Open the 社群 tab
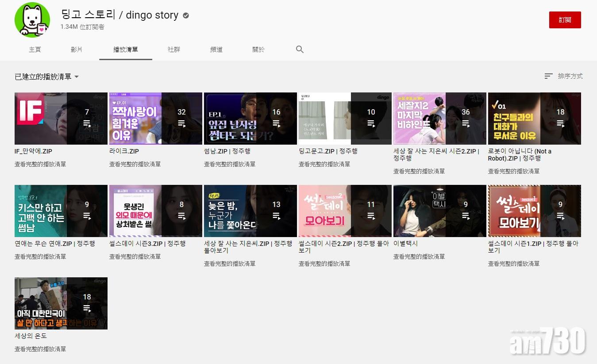597x364 pixels. (173, 50)
